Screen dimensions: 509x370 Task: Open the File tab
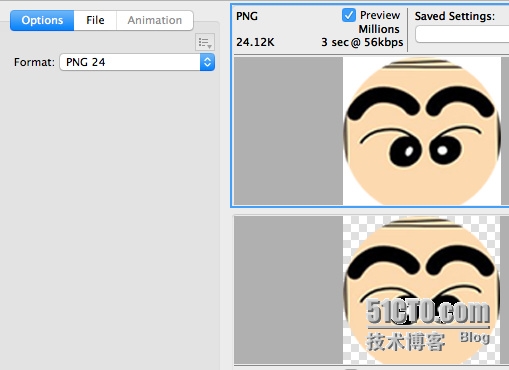95,20
